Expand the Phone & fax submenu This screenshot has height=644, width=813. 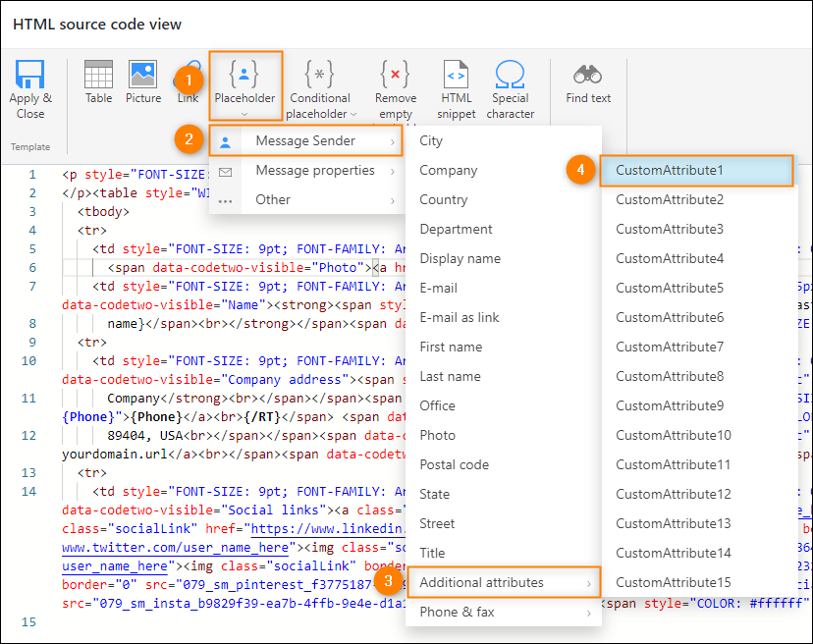504,612
